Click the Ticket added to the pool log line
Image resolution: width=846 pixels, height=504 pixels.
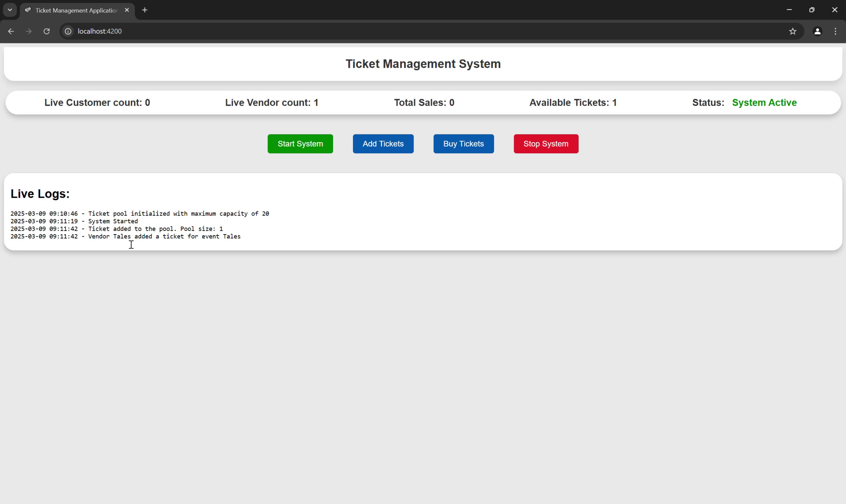[x=117, y=229]
